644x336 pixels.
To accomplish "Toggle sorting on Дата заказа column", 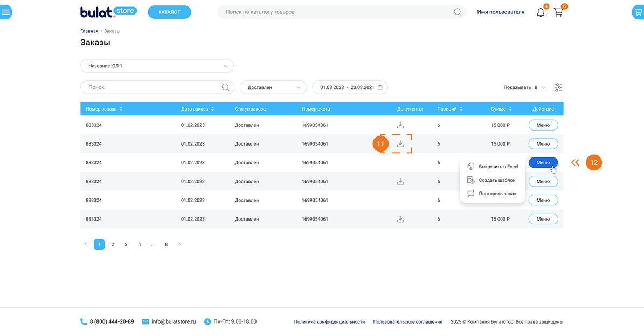I will (x=213, y=109).
